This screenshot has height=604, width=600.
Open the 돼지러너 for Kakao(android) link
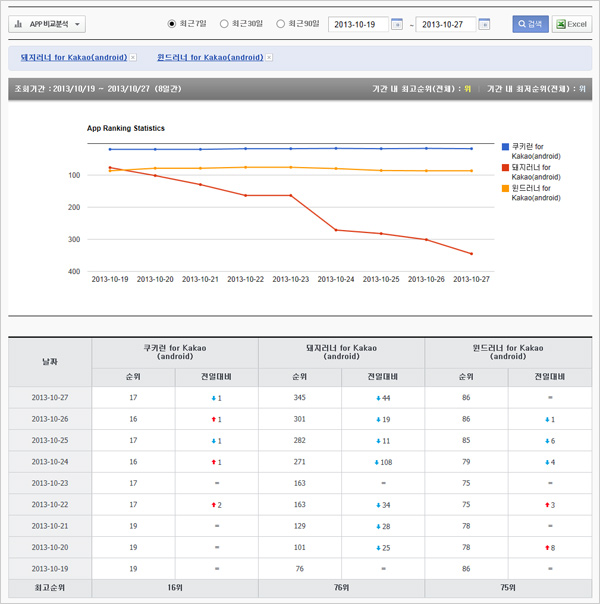click(74, 57)
